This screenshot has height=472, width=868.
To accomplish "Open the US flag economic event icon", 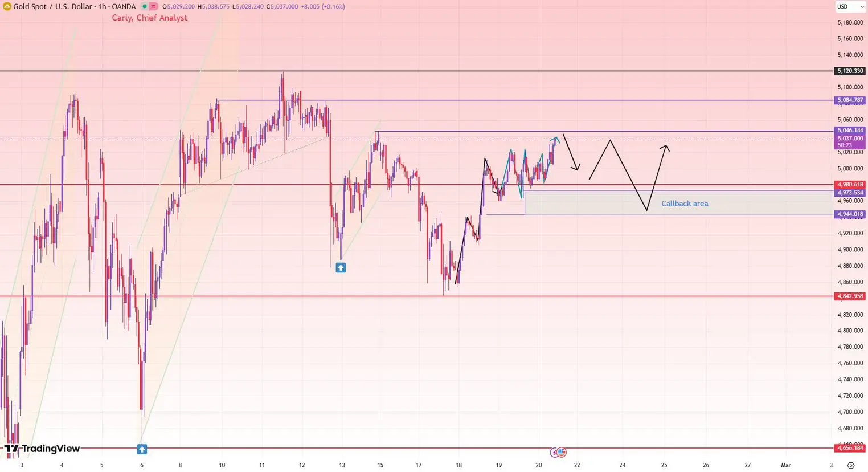I will (562, 453).
